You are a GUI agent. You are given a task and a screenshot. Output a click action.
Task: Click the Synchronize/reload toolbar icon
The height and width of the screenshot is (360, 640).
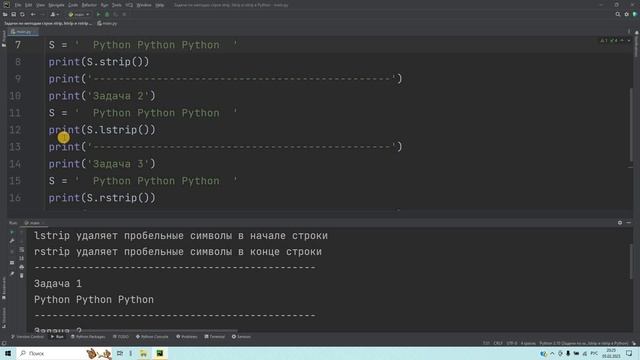tap(22, 14)
